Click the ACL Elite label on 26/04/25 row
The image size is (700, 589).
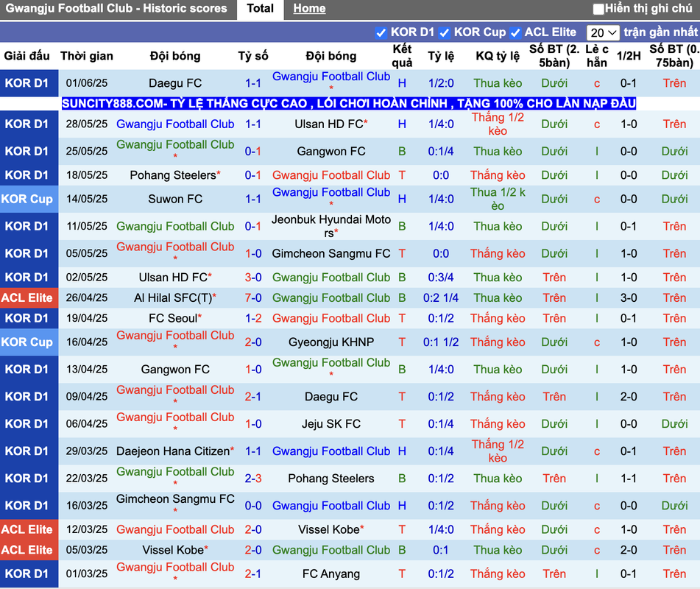tap(26, 298)
